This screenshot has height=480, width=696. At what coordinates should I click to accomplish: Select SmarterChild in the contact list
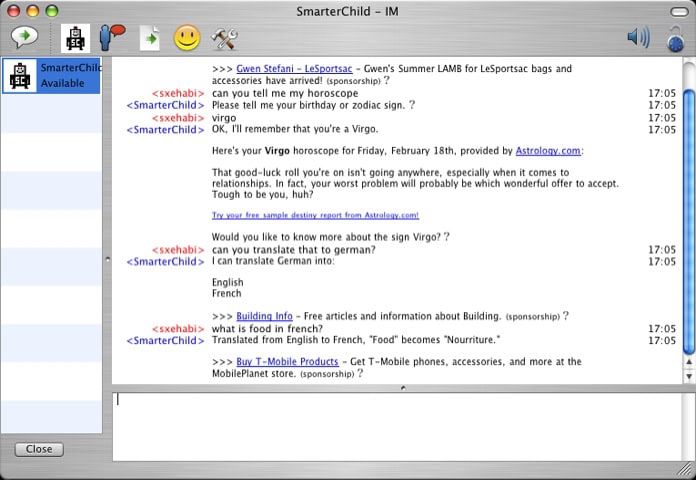pos(51,76)
